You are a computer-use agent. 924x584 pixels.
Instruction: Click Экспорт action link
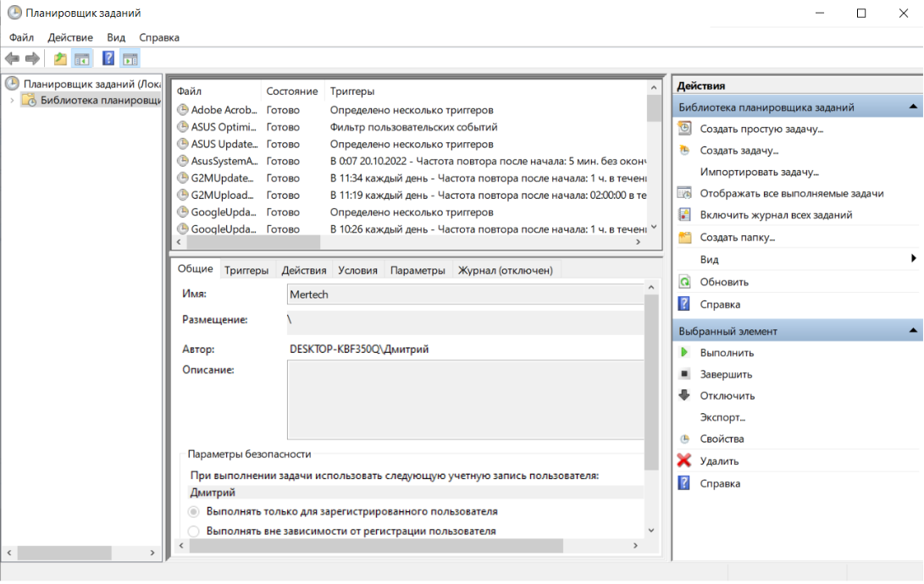(722, 417)
